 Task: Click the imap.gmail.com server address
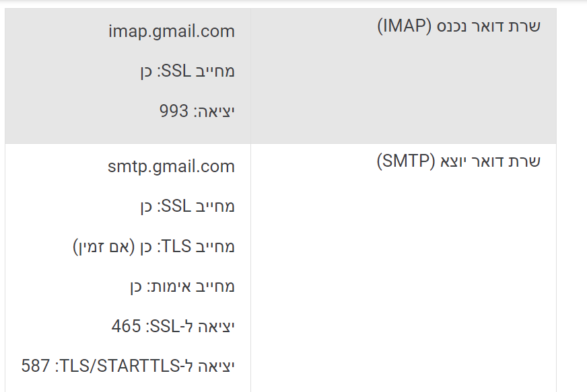171,32
